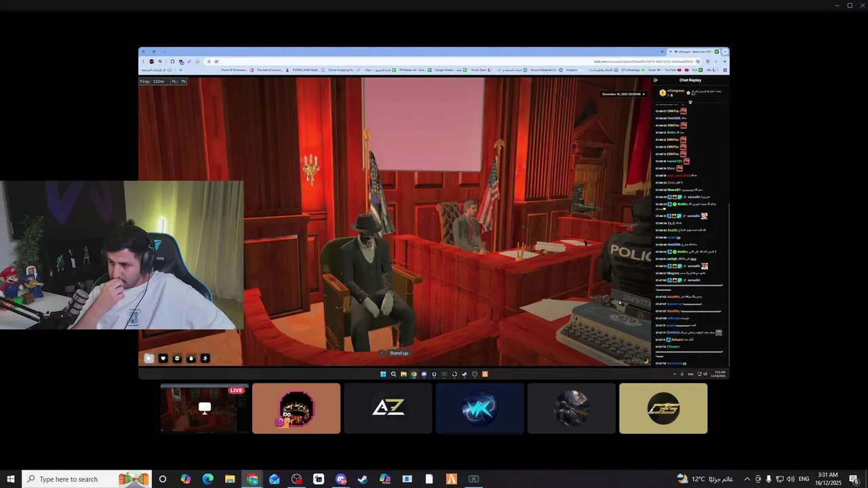
Task: Switch the ENG input language
Action: click(x=804, y=479)
